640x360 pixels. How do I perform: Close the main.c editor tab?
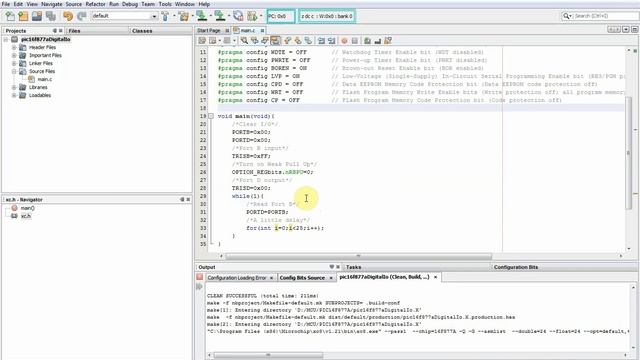(262, 31)
